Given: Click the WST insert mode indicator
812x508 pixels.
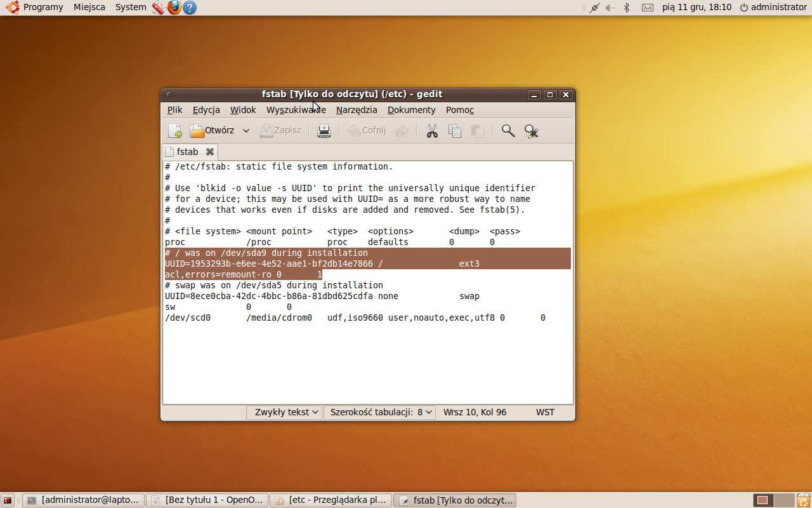Looking at the screenshot, I should tap(545, 412).
